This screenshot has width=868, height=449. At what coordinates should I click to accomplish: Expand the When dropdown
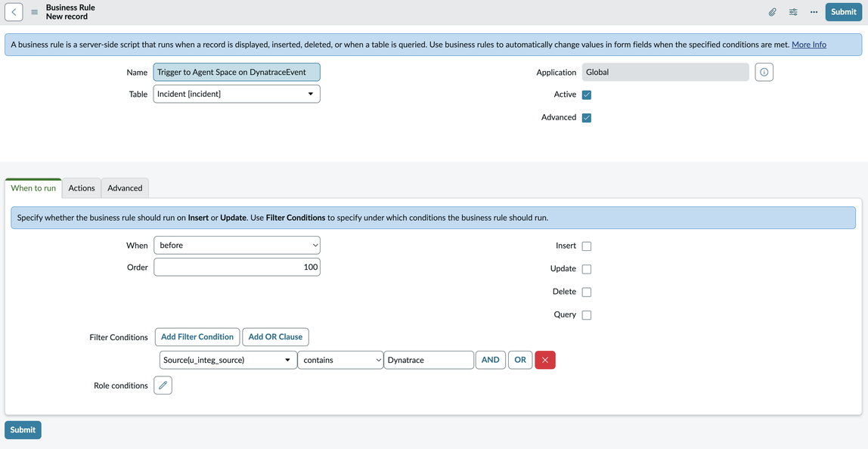(237, 246)
